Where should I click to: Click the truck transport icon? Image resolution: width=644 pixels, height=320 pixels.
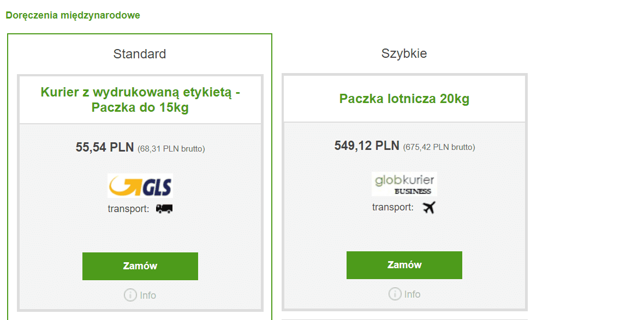164,208
